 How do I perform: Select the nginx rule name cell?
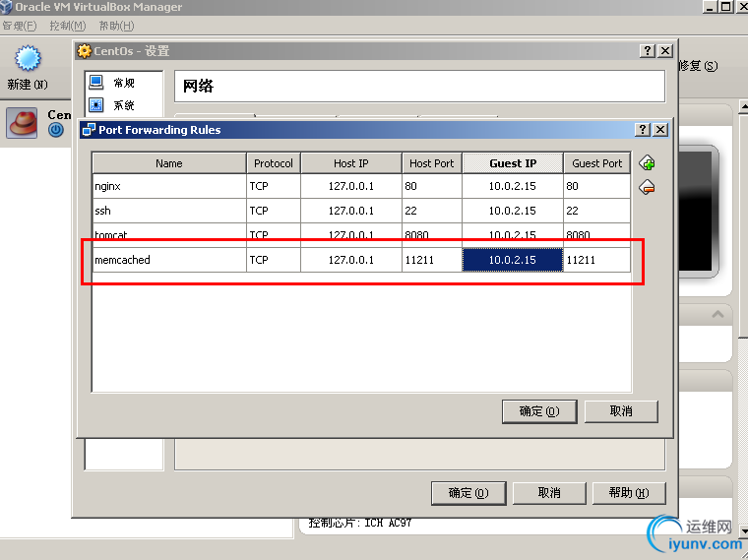pyautogui.click(x=169, y=186)
